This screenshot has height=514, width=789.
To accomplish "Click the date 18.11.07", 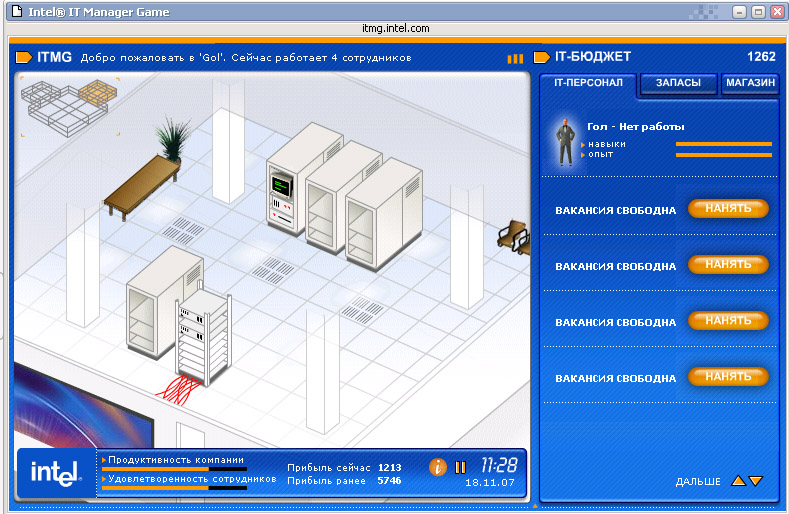I will 490,483.
